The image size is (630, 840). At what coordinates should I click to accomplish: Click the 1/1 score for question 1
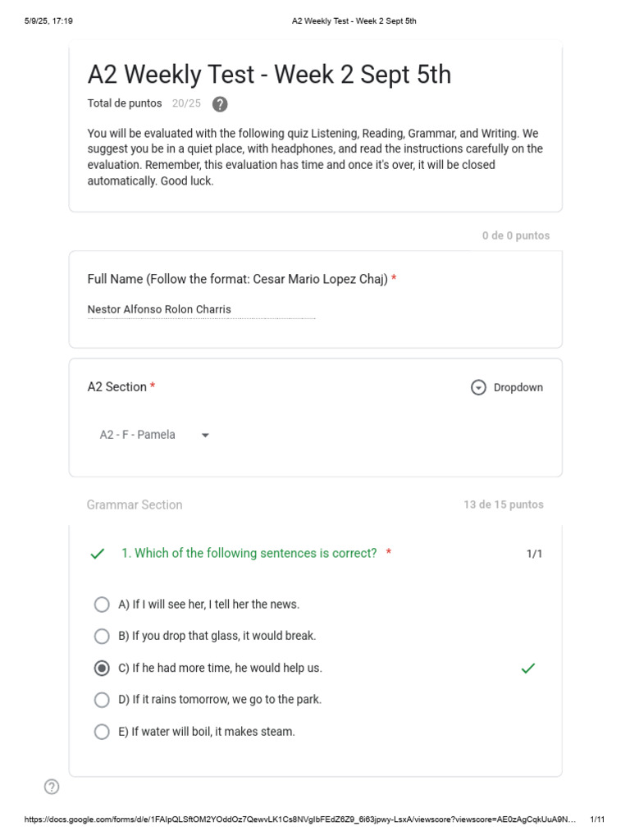click(534, 554)
